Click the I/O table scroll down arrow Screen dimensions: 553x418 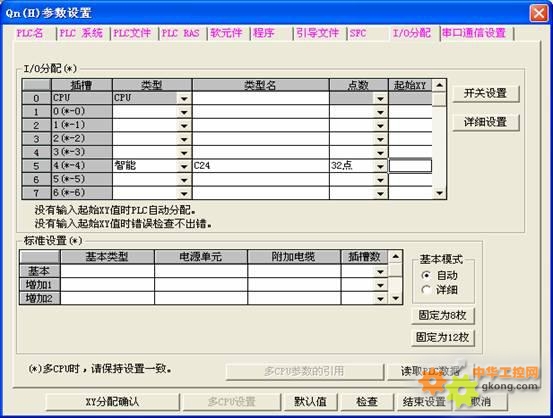tap(439, 193)
